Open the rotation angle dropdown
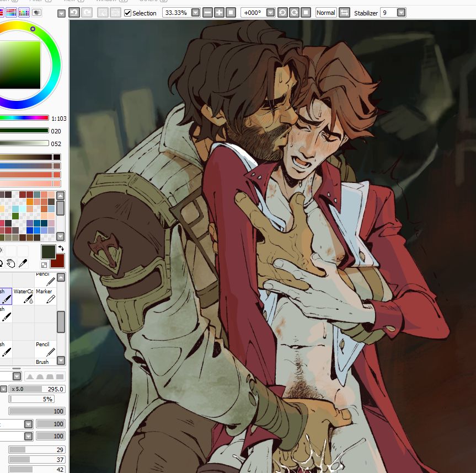 click(270, 13)
